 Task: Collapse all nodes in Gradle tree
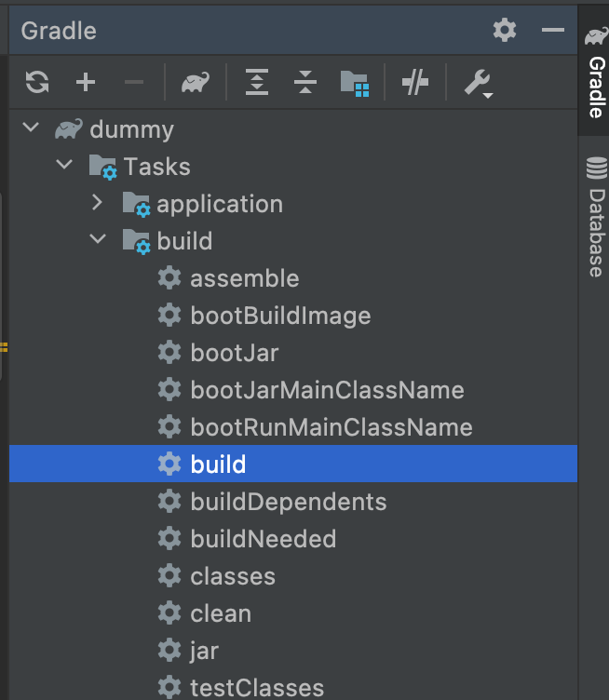click(305, 82)
